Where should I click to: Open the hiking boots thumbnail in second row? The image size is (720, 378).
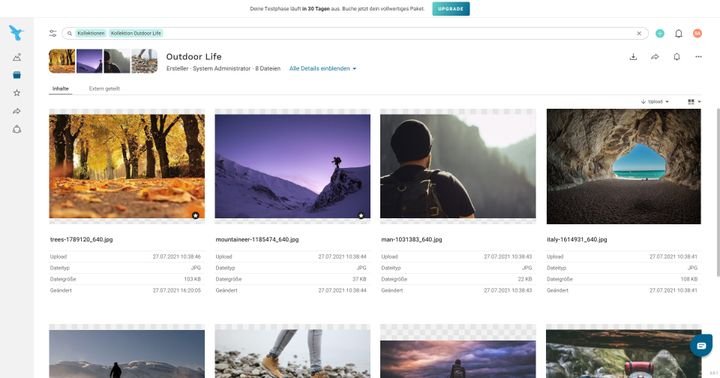click(x=292, y=354)
